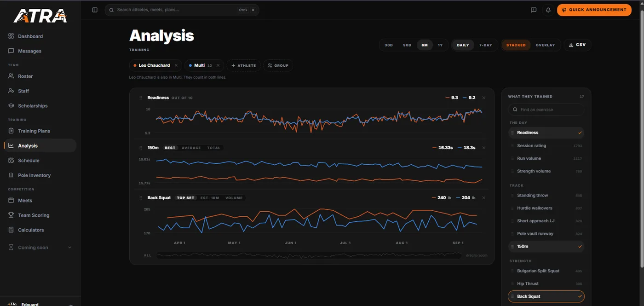
Task: Select the 30D time range
Action: 389,45
